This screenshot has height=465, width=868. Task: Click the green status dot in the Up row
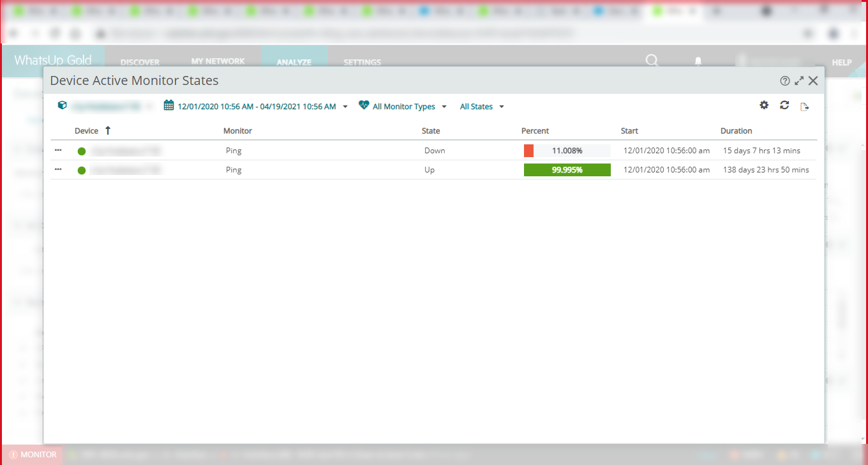pyautogui.click(x=82, y=171)
